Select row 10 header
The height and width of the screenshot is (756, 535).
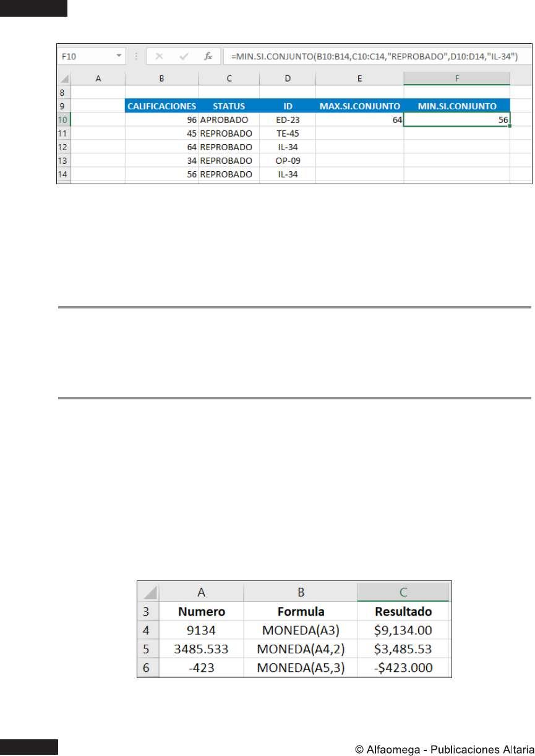64,119
